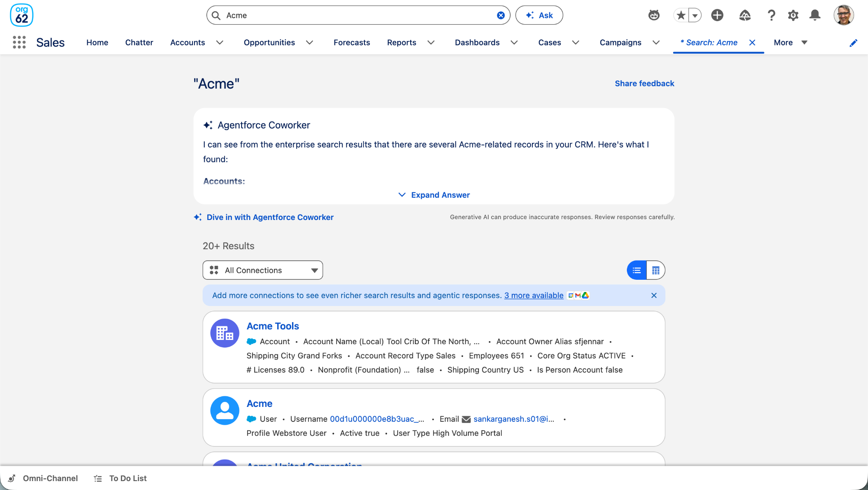This screenshot has width=868, height=490.
Task: Open the Omni-Channel utility
Action: pos(43,478)
